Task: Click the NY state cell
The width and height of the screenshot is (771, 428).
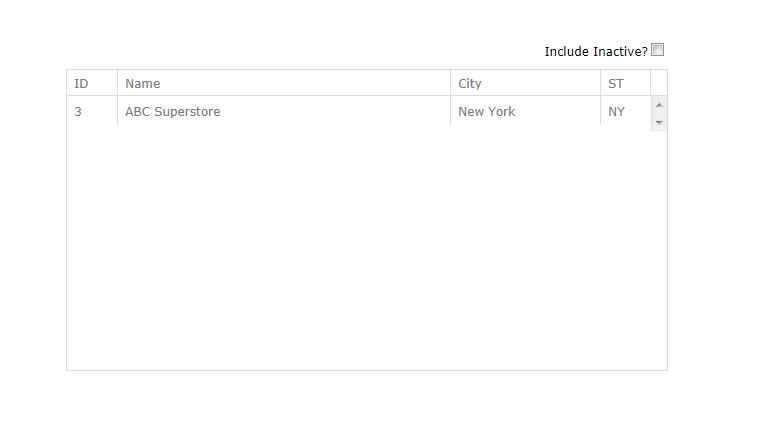Action: (x=616, y=112)
